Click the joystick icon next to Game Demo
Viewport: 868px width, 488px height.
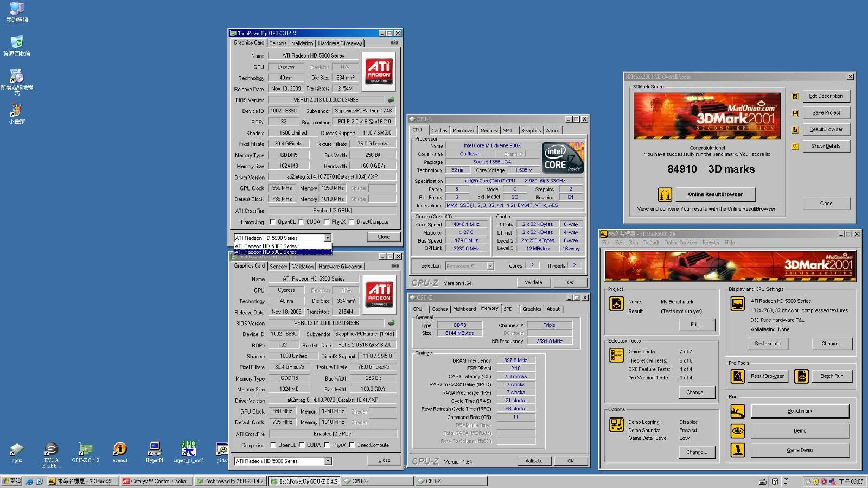(737, 450)
